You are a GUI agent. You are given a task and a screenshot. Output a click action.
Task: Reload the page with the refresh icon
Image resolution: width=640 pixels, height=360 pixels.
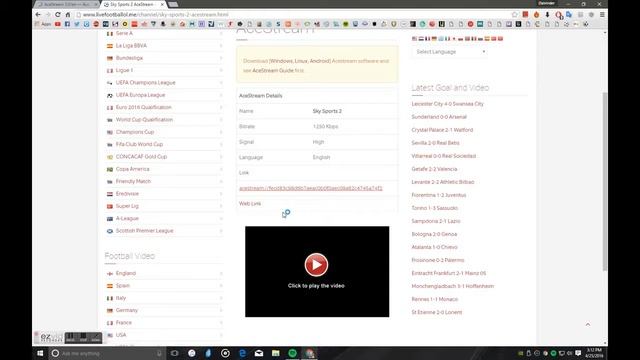(x=58, y=14)
